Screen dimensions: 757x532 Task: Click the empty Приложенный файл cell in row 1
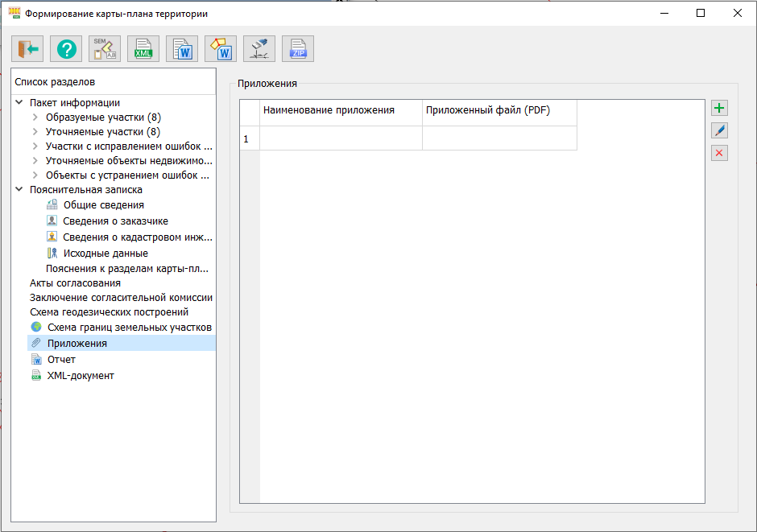[x=499, y=138]
